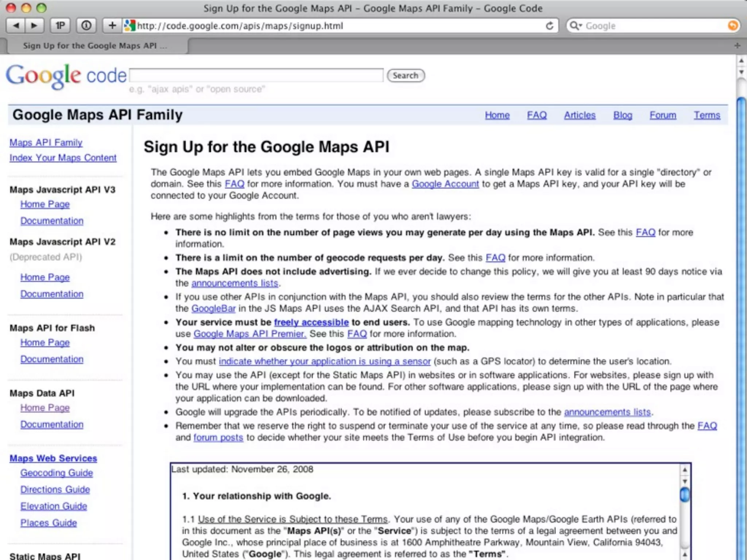Image resolution: width=747 pixels, height=560 pixels.
Task: Click the page scrollbar up arrow
Action: (741, 61)
